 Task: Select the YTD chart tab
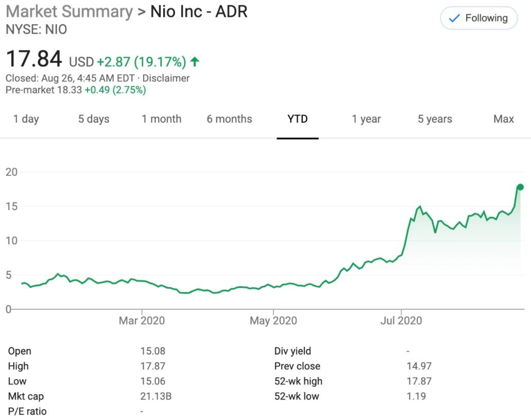point(298,119)
